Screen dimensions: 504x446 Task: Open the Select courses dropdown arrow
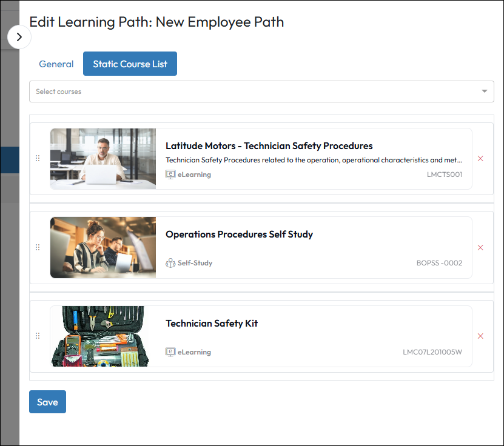(x=484, y=92)
